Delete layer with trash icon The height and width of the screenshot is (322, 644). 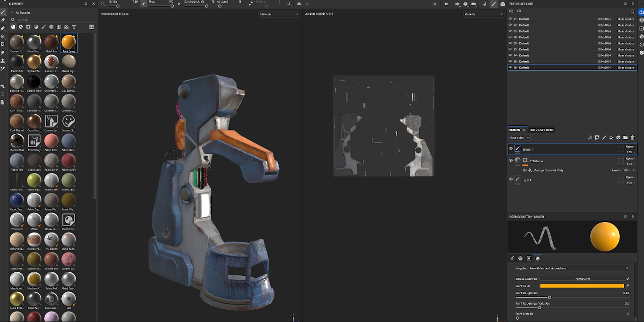[x=632, y=138]
